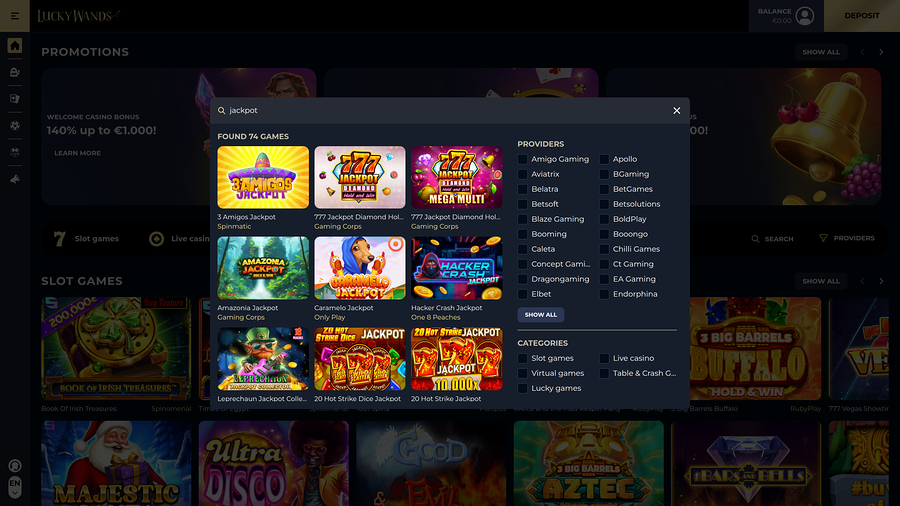Image resolution: width=900 pixels, height=506 pixels.
Task: Click next arrow in Slot Games section
Action: coord(882,281)
